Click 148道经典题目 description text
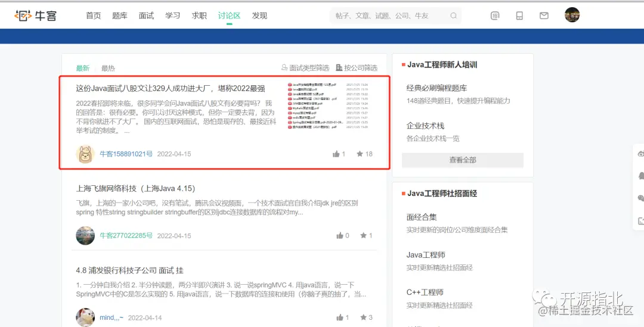 coord(458,101)
